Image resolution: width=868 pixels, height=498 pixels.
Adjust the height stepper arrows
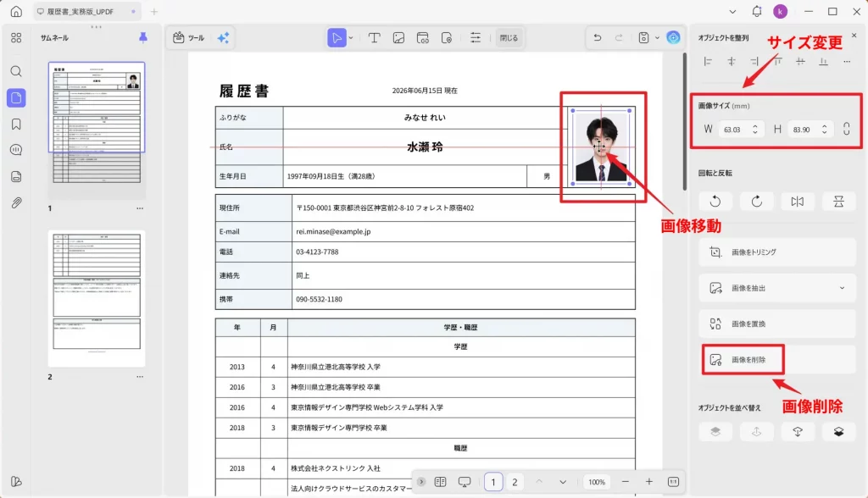tap(824, 129)
